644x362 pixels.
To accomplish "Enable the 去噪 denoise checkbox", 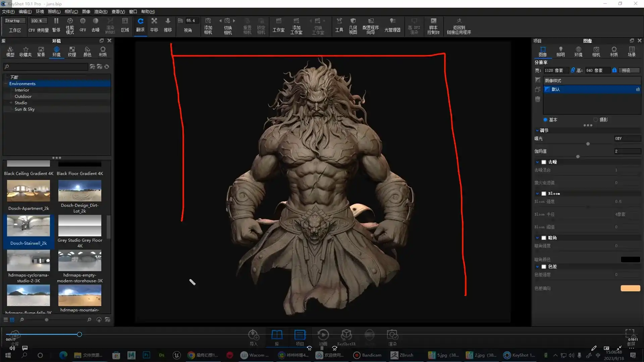I will pyautogui.click(x=544, y=162).
